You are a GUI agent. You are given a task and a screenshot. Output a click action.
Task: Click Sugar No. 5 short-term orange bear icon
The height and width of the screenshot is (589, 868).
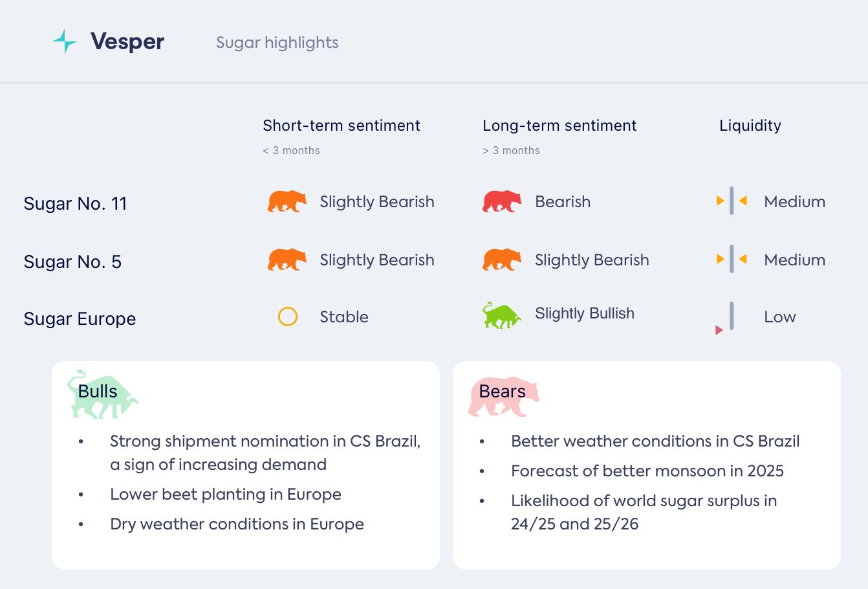click(287, 260)
